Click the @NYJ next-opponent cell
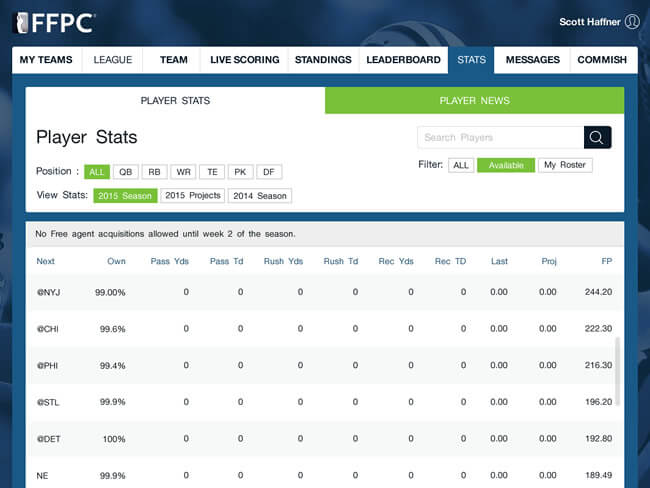 point(49,292)
